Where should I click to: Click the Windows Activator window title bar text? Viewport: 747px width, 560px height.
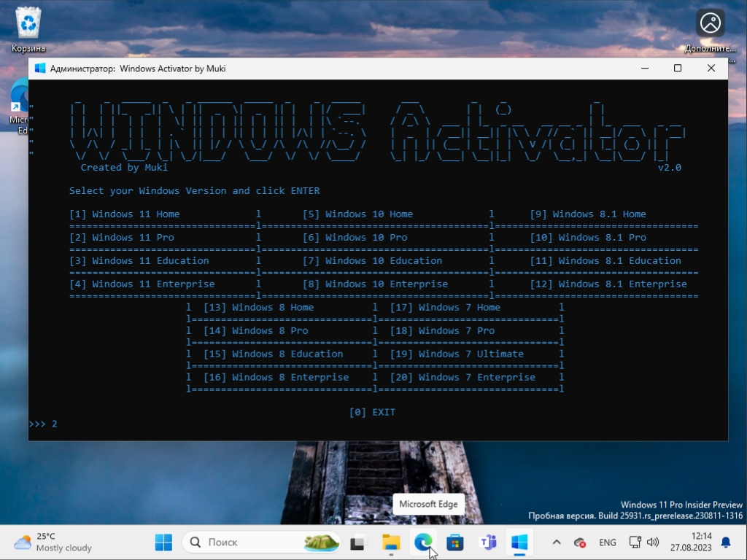coord(138,69)
